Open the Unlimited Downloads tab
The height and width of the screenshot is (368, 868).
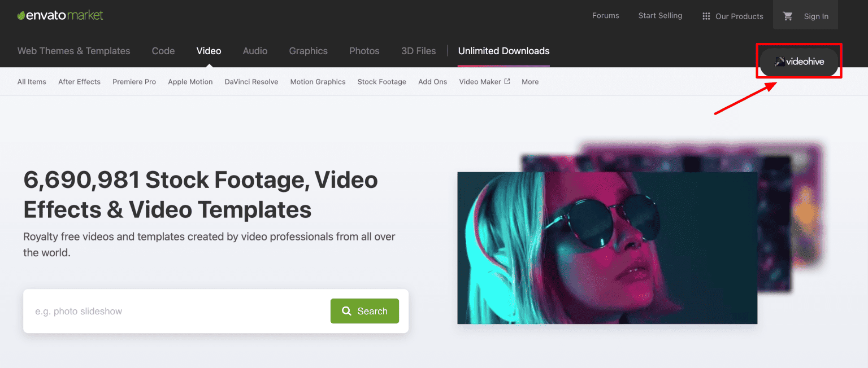tap(504, 51)
